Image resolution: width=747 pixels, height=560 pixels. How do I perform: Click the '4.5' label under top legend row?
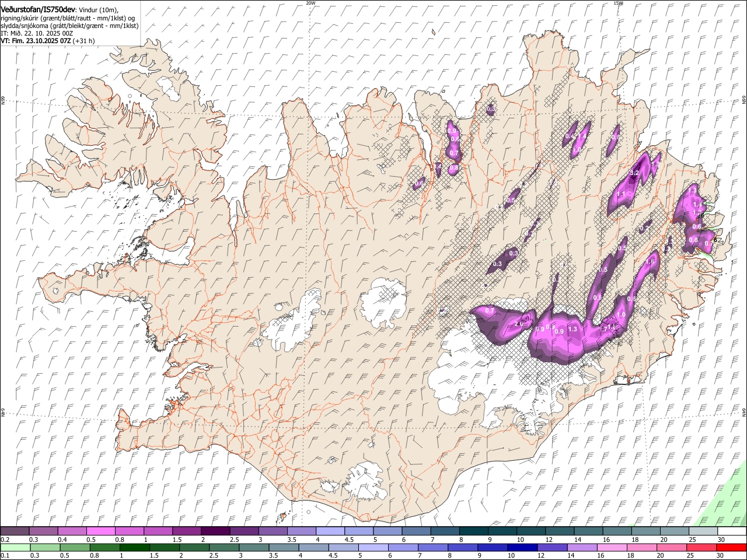(349, 540)
